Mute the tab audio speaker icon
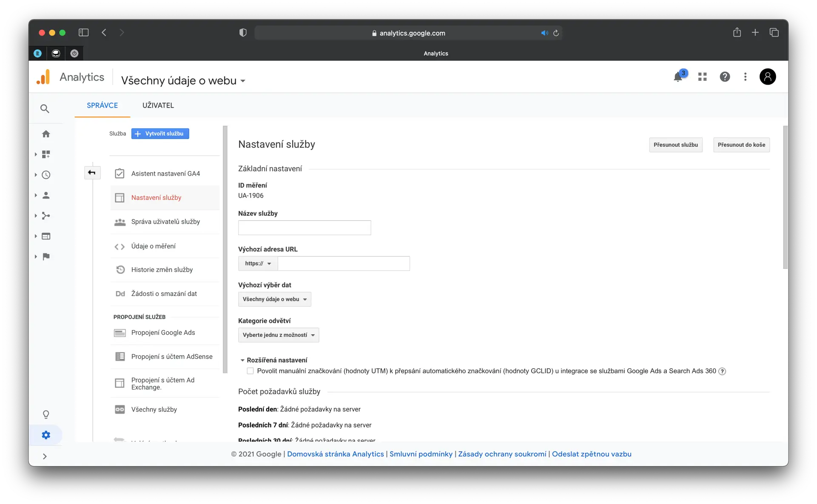This screenshot has width=817, height=504. click(544, 33)
